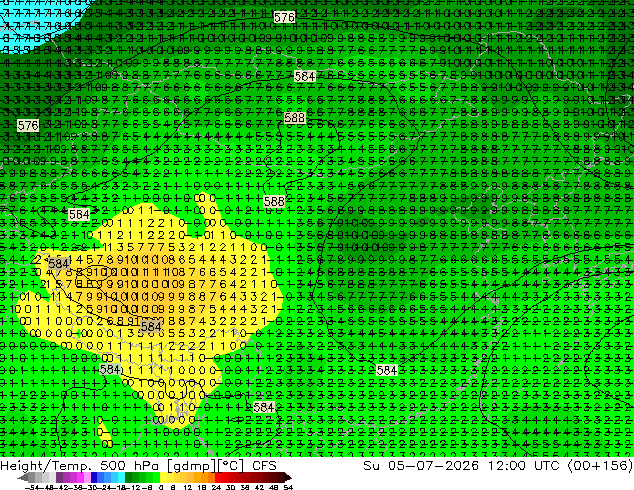Image resolution: width=634 pixels, height=490 pixels.
Task: Click the cyan swatch in the temperature legend
Action: point(121,477)
